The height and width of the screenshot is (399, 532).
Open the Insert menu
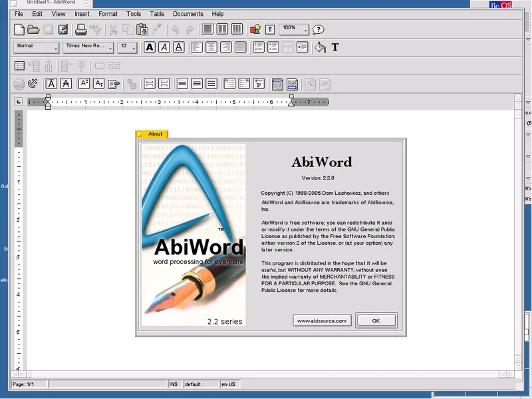pyautogui.click(x=82, y=14)
